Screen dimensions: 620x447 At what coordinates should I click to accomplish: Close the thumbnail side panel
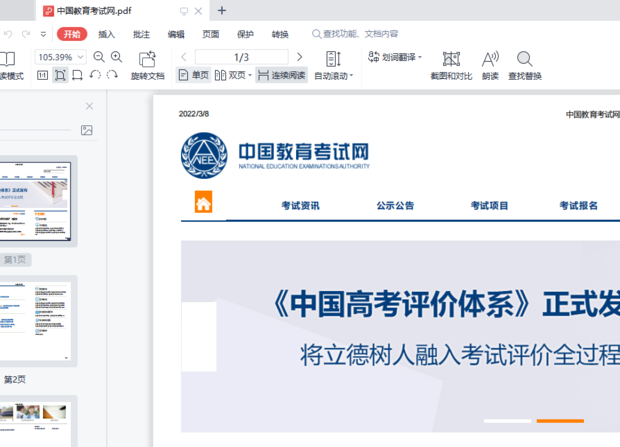pyautogui.click(x=89, y=106)
